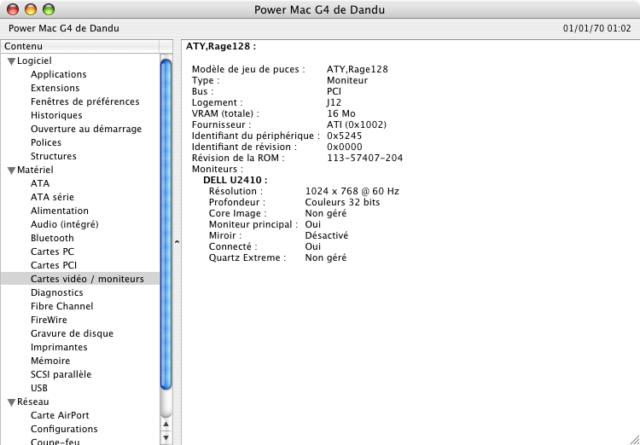
Task: Click the blue sidebar scrollbar thumb
Action: (165, 220)
